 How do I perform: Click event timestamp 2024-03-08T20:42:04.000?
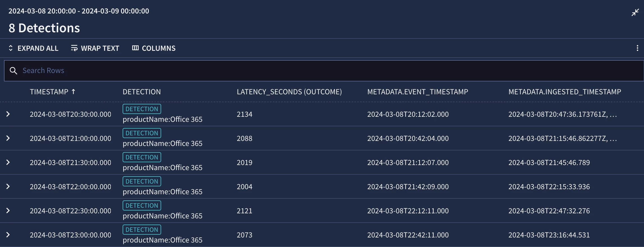pyautogui.click(x=408, y=138)
